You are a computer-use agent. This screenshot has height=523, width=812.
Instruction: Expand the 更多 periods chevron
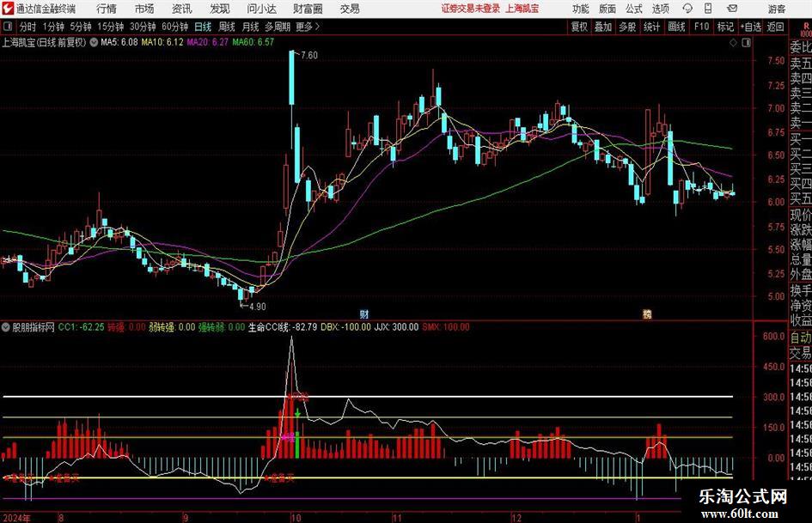(x=317, y=27)
